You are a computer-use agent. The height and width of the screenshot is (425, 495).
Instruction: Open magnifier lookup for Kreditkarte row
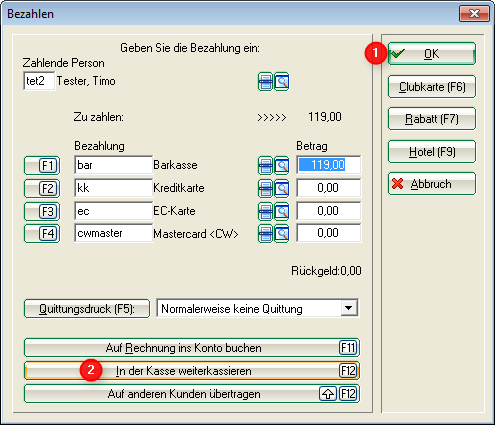coord(282,188)
